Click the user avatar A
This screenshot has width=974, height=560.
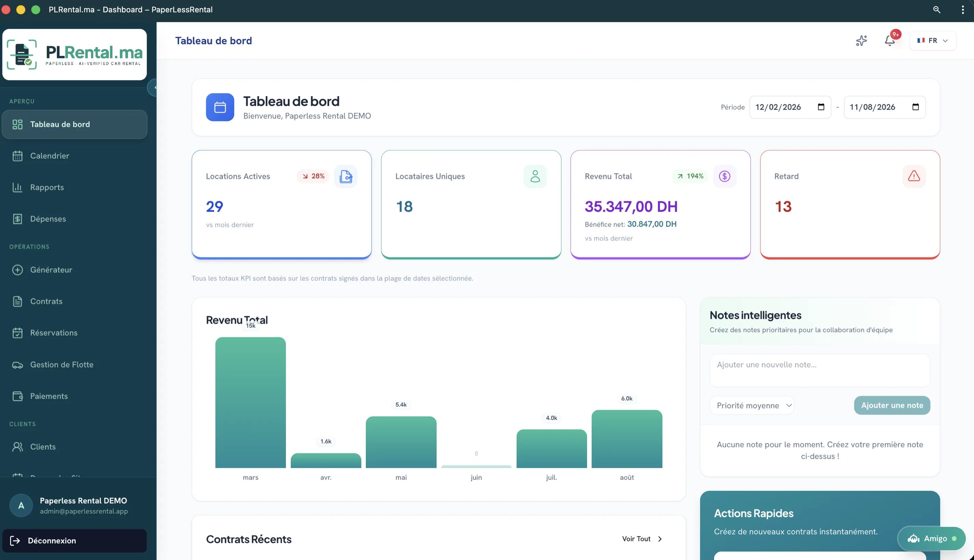pos(21,505)
